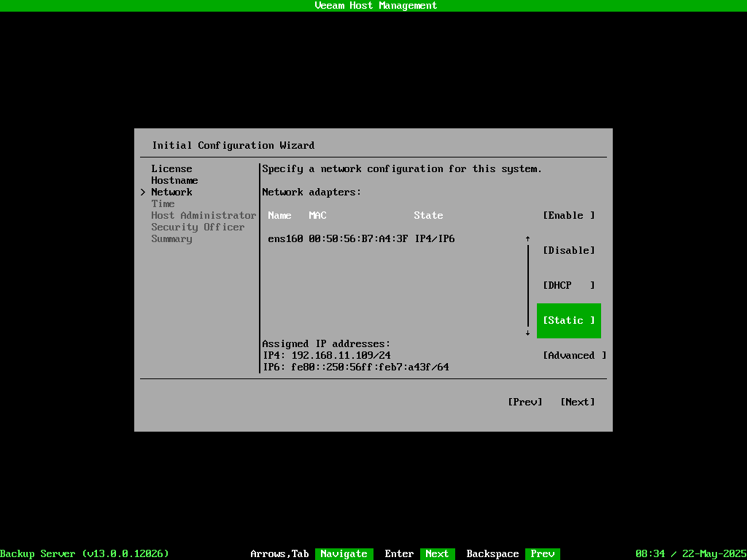Click the Backup Server version text

[85, 554]
